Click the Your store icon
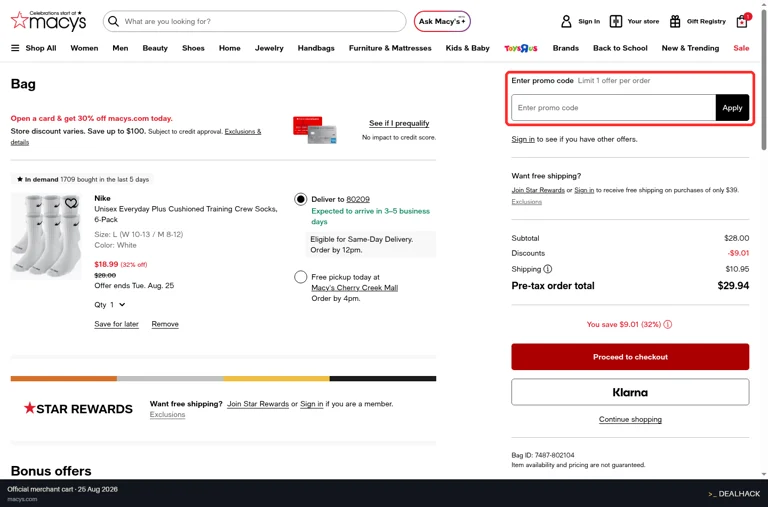This screenshot has height=507, width=768. coord(616,21)
